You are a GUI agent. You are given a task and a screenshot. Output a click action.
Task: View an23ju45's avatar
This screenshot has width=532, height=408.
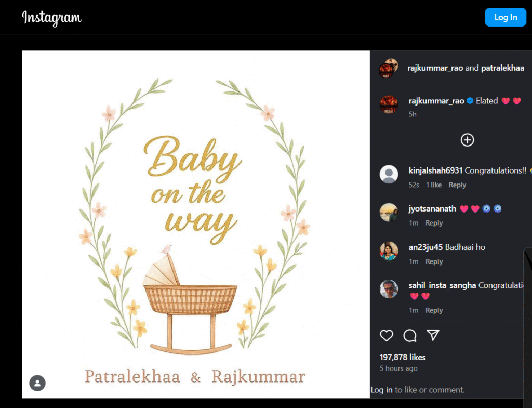389,251
